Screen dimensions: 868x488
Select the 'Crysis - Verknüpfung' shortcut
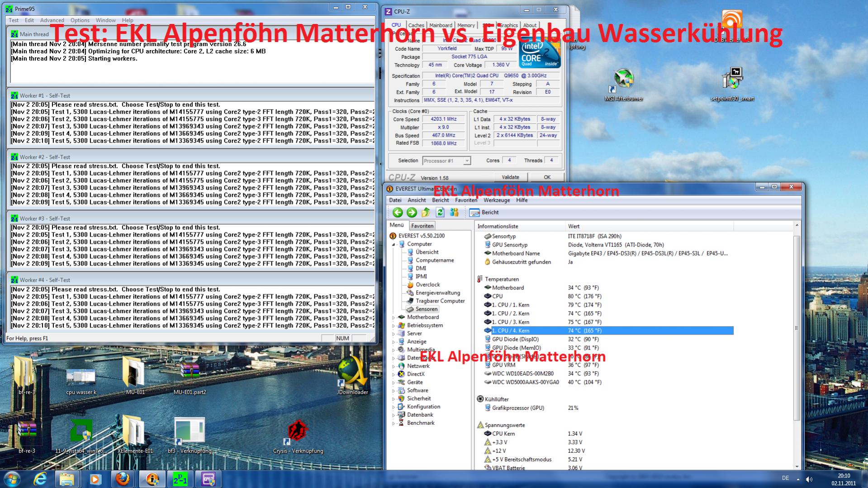click(298, 436)
